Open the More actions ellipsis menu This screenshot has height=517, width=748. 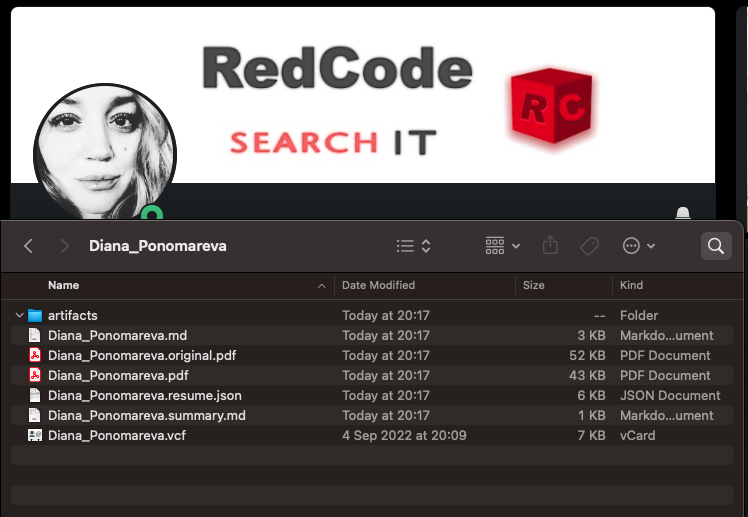[639, 246]
